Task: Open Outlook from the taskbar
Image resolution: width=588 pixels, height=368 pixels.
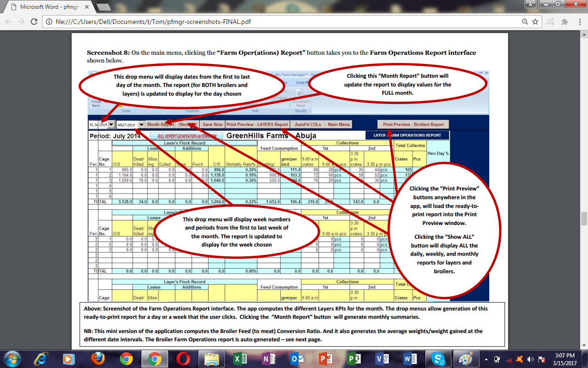Action: point(297,359)
